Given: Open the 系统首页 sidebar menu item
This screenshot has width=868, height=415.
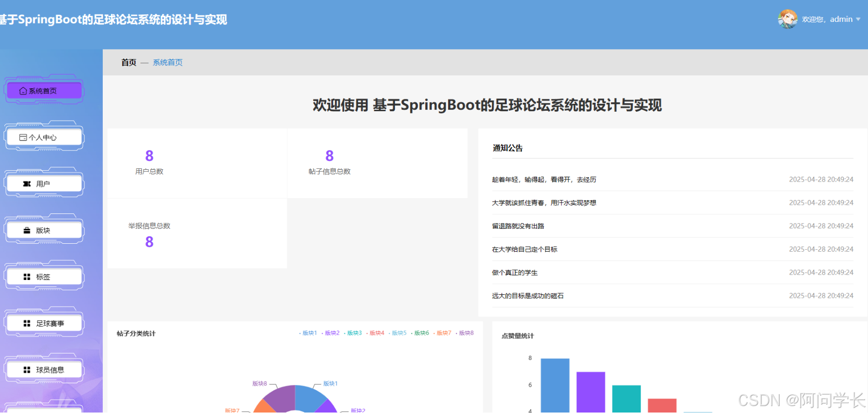Looking at the screenshot, I should tap(44, 91).
